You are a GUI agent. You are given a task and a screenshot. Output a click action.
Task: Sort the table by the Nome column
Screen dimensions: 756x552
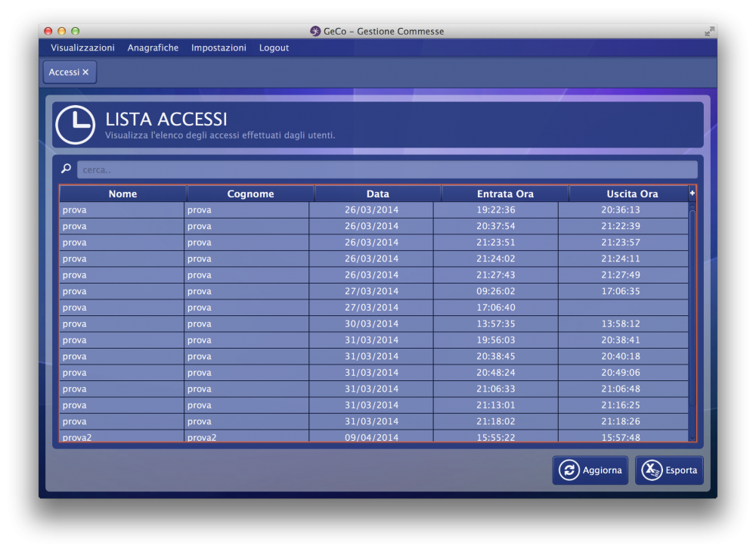pos(122,194)
